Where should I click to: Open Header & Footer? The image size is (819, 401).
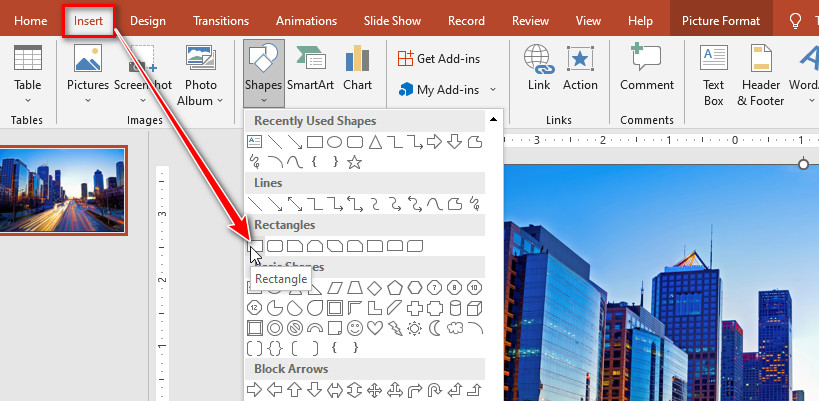click(x=760, y=76)
